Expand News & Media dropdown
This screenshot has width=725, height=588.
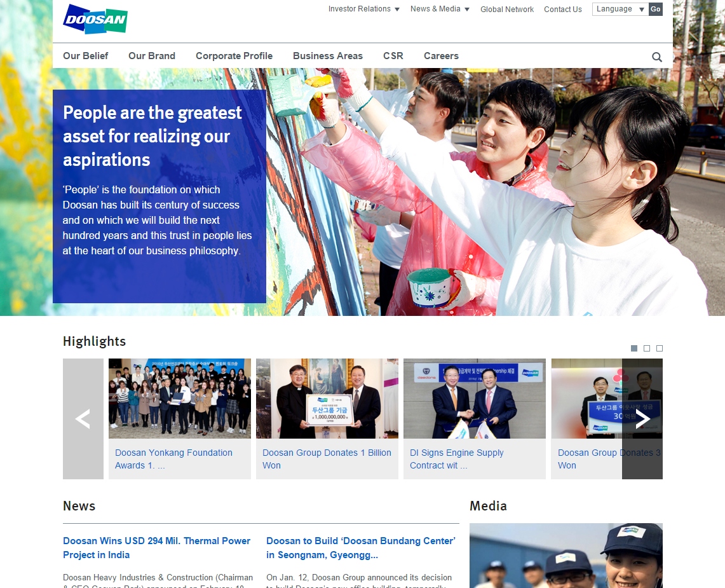(x=440, y=9)
